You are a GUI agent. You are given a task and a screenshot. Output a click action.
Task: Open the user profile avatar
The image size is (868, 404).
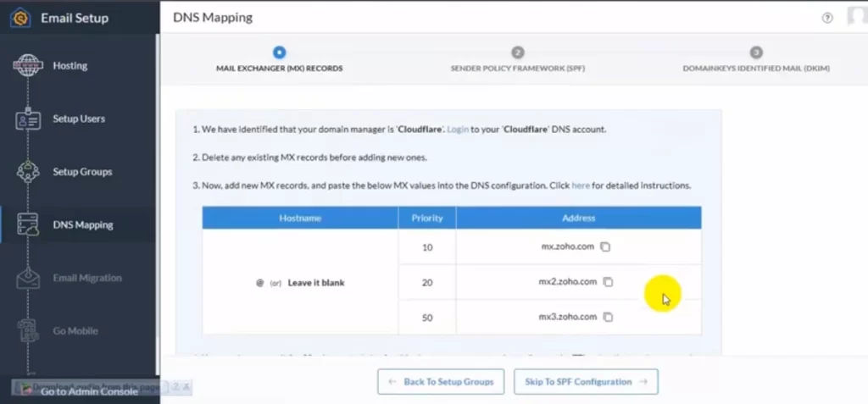click(x=858, y=15)
